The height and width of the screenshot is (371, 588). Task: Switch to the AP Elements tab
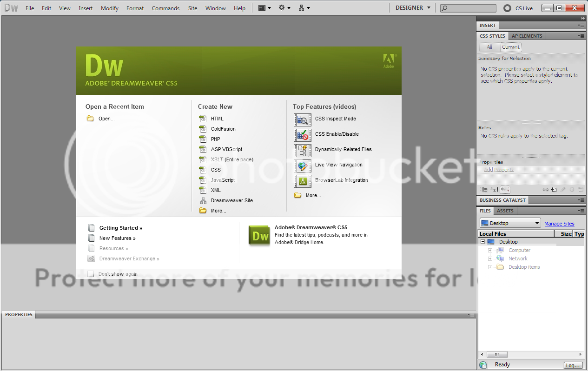tap(527, 36)
